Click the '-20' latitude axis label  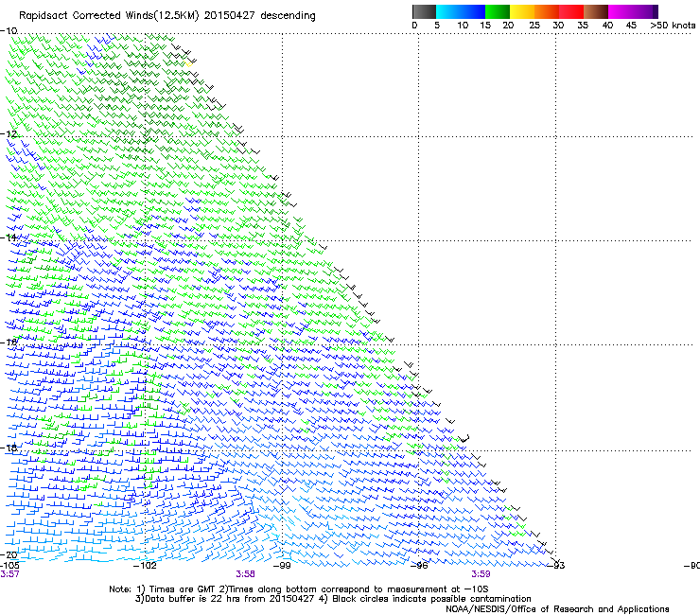9,554
